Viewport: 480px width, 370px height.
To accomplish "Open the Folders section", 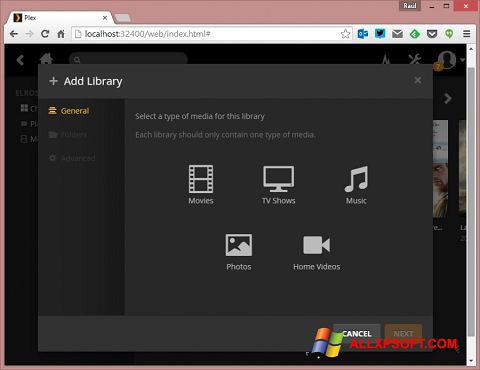I will pyautogui.click(x=68, y=134).
